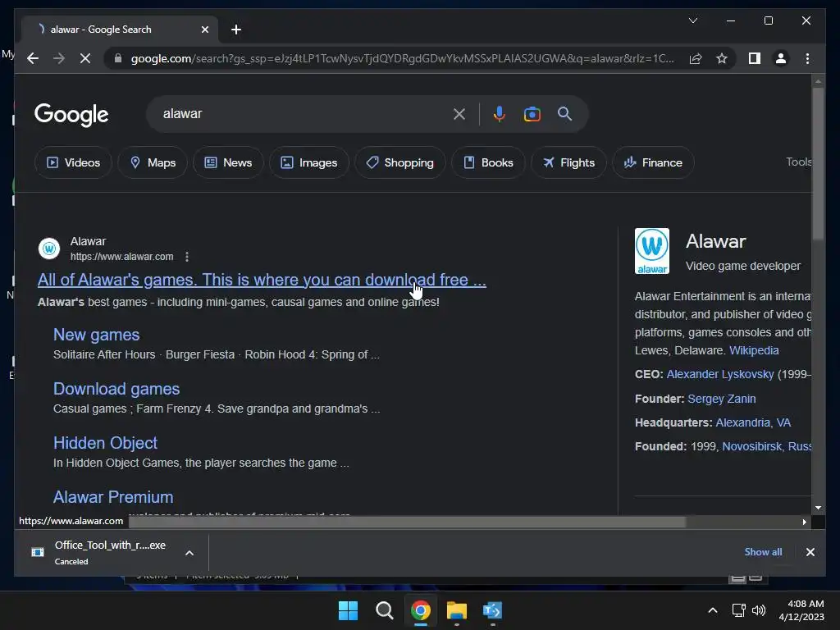Open Windows Start menu

point(348,610)
